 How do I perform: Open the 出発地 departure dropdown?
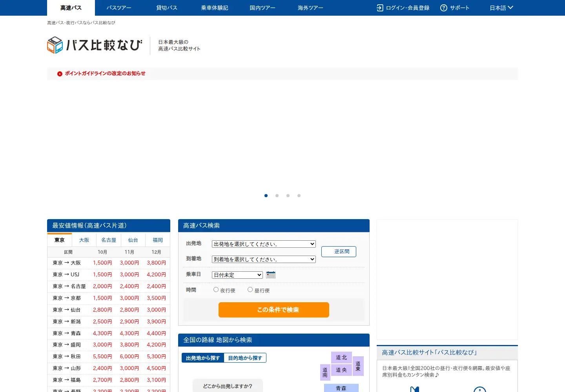coord(264,244)
